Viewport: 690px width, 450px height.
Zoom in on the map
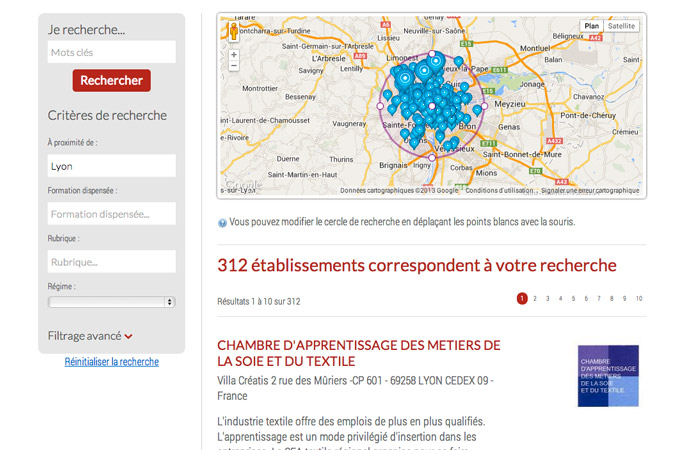[234, 54]
